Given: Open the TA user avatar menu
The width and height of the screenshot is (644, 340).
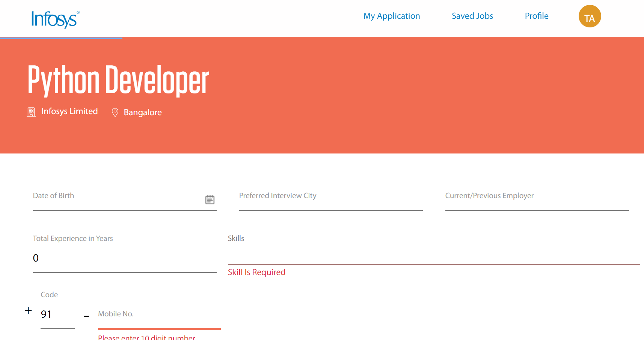Looking at the screenshot, I should click(590, 16).
